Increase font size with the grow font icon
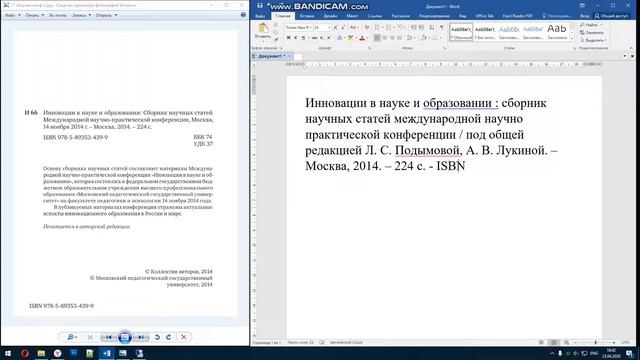 coord(336,27)
